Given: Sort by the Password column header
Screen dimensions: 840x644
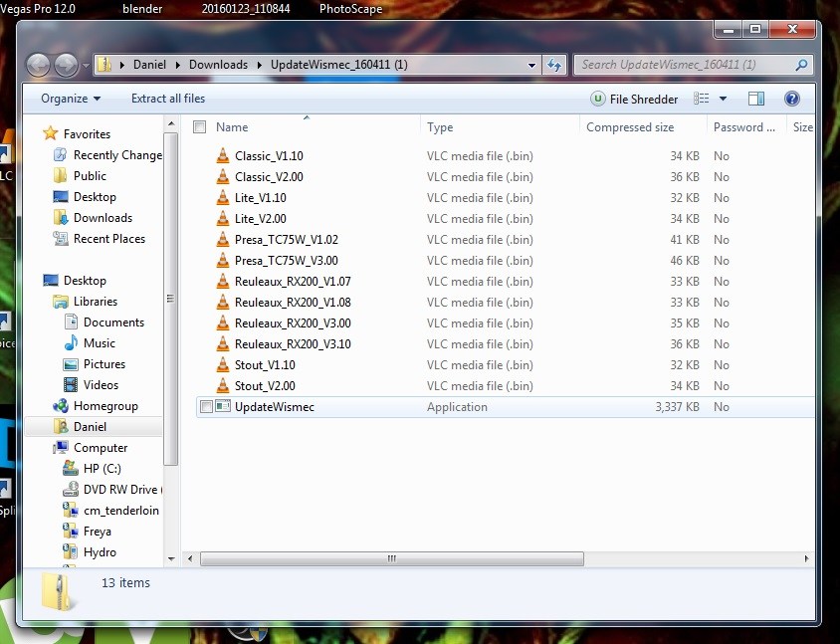Looking at the screenshot, I should point(744,127).
